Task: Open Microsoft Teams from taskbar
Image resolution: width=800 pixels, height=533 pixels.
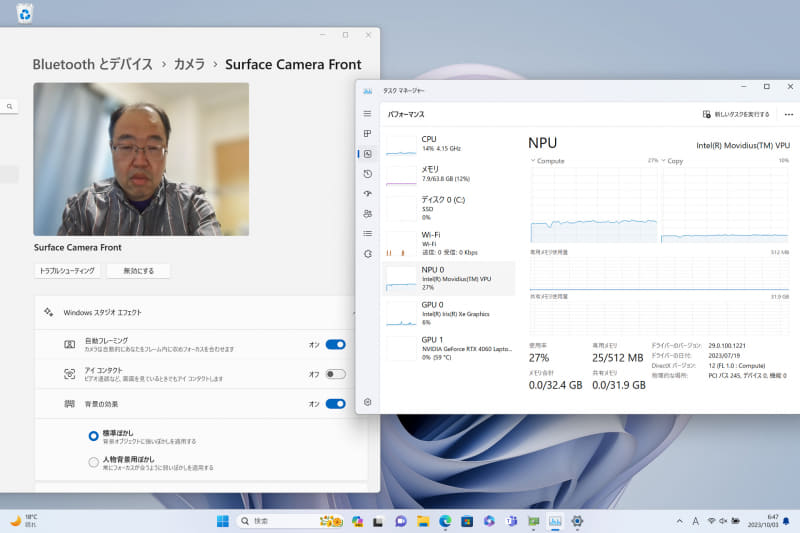Action: [511, 521]
